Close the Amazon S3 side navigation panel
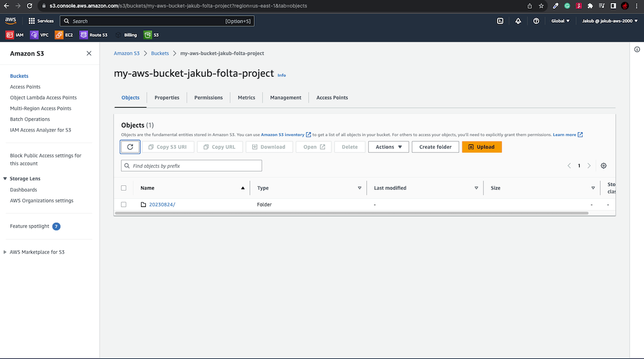This screenshot has height=359, width=644. pyautogui.click(x=89, y=53)
